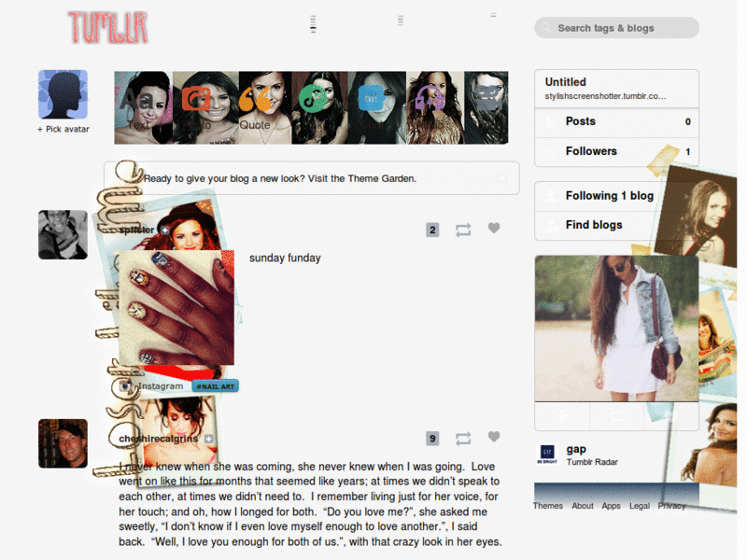Open the Legal footer link

tap(640, 506)
